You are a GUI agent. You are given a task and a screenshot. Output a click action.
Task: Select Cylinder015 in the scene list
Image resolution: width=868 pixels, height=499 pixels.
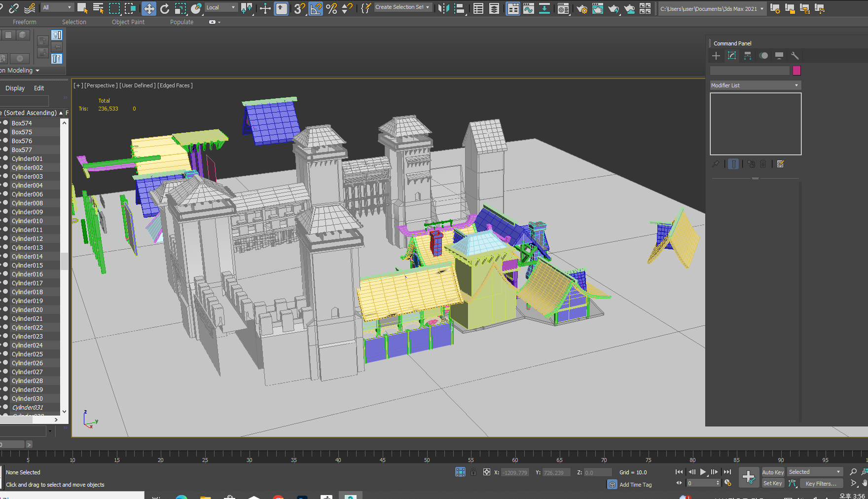27,266
